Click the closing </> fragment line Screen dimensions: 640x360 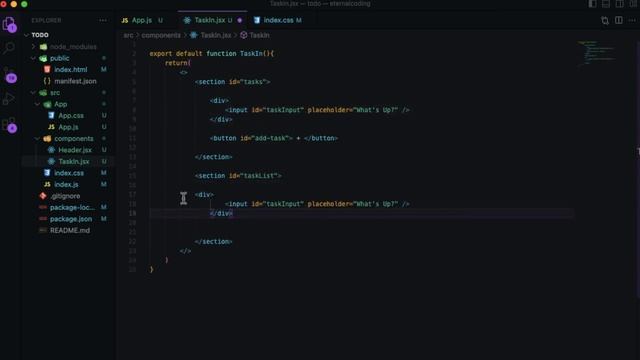point(185,251)
